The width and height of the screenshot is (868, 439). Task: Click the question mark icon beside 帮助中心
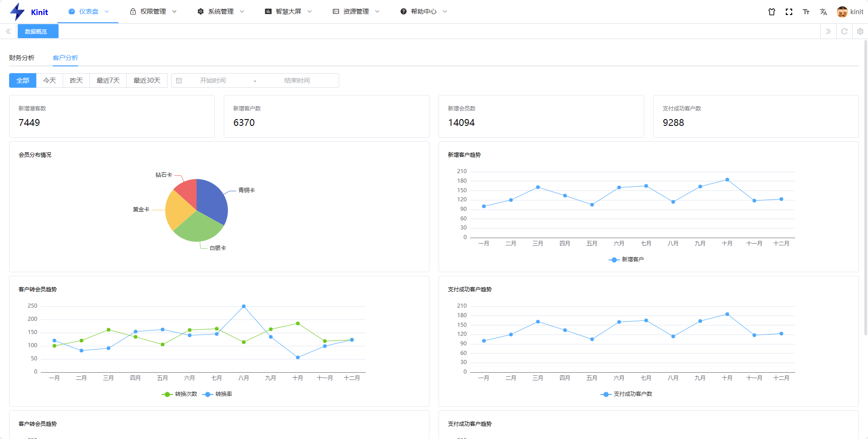coord(404,11)
